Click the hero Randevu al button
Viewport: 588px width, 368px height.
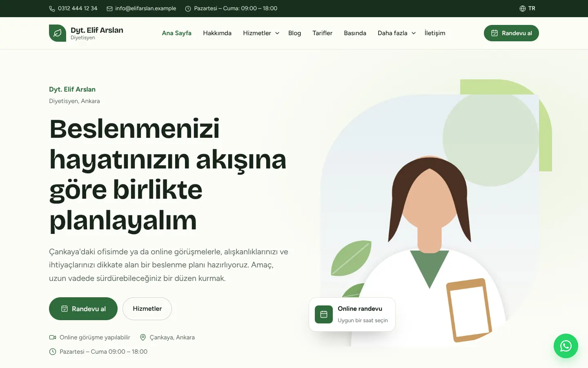tap(83, 309)
